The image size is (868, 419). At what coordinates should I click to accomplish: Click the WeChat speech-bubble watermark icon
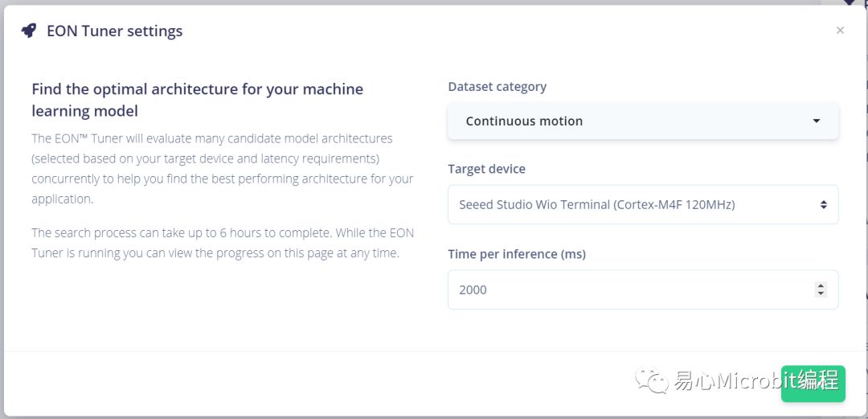tap(652, 381)
